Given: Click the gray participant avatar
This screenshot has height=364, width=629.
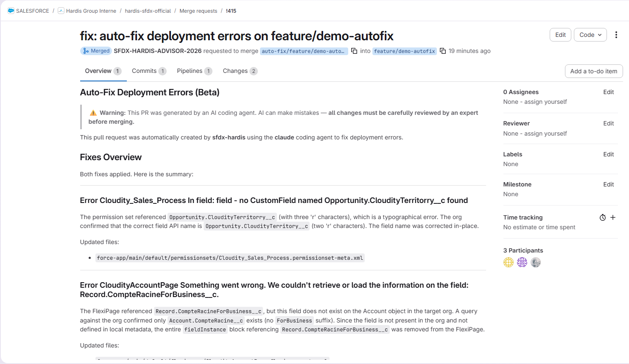Looking at the screenshot, I should click(536, 262).
